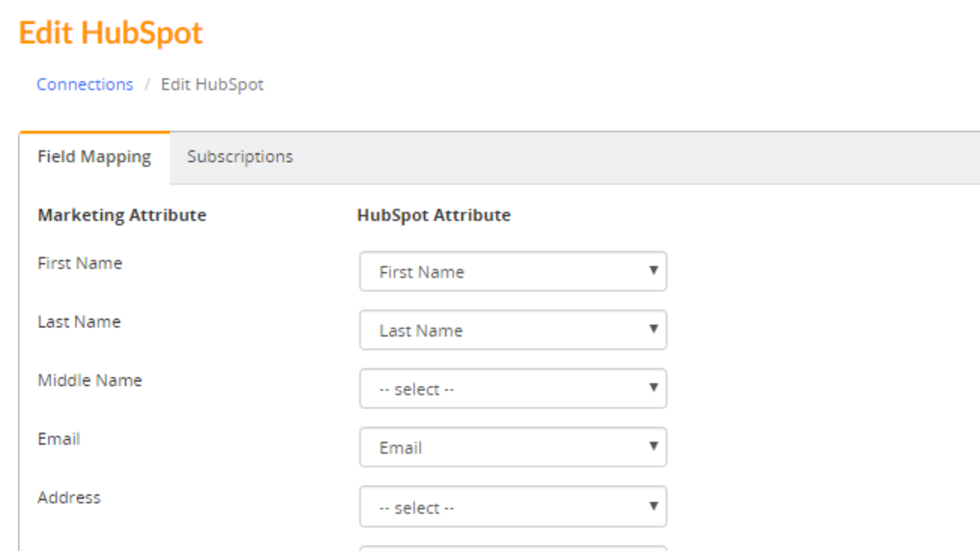This screenshot has width=980, height=551.
Task: Open the Address select combo box
Action: (513, 506)
